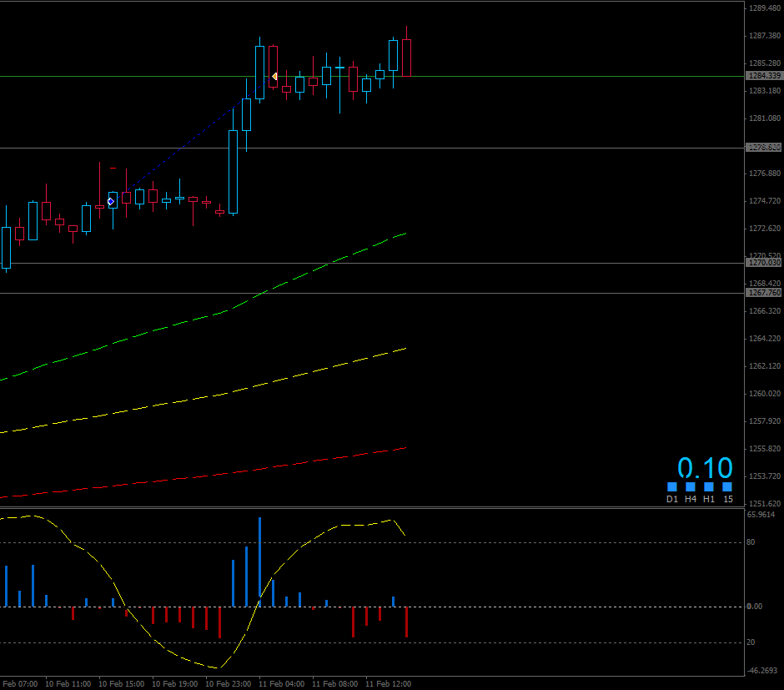Click the 10 Feb 11:00 time label
784x690 pixels.
68,683
